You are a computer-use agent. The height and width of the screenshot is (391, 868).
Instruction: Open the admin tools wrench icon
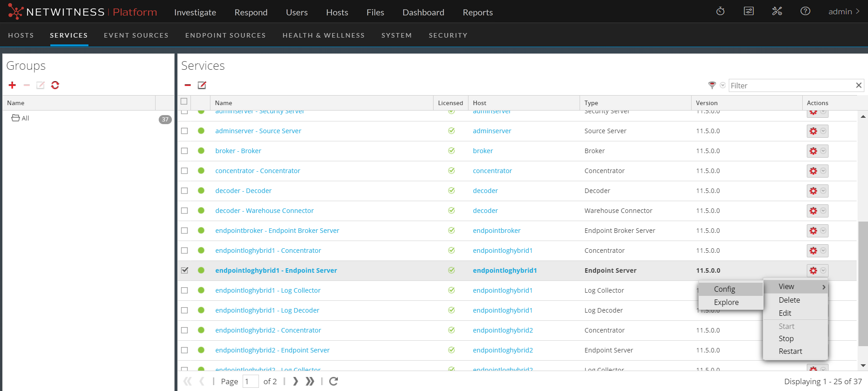[777, 11]
